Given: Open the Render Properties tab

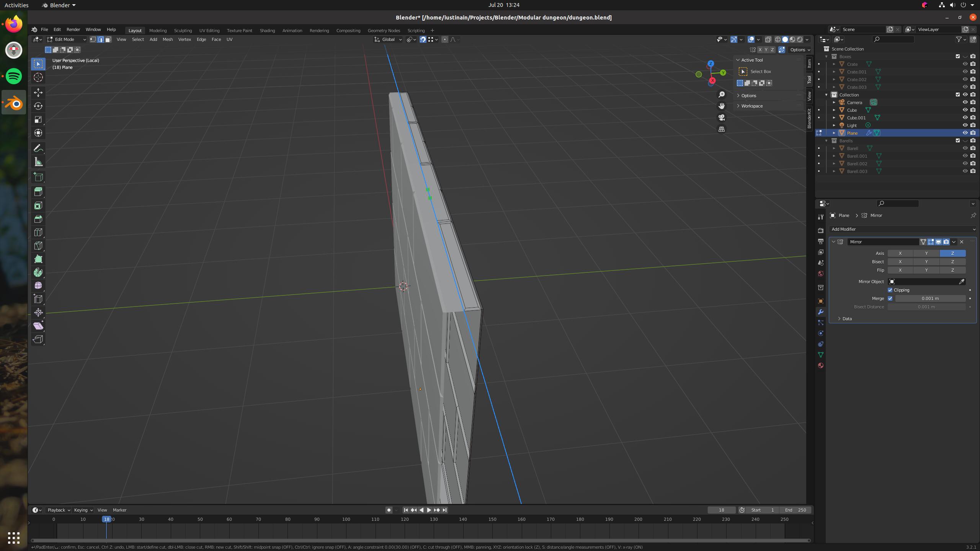Looking at the screenshot, I should tap(820, 230).
